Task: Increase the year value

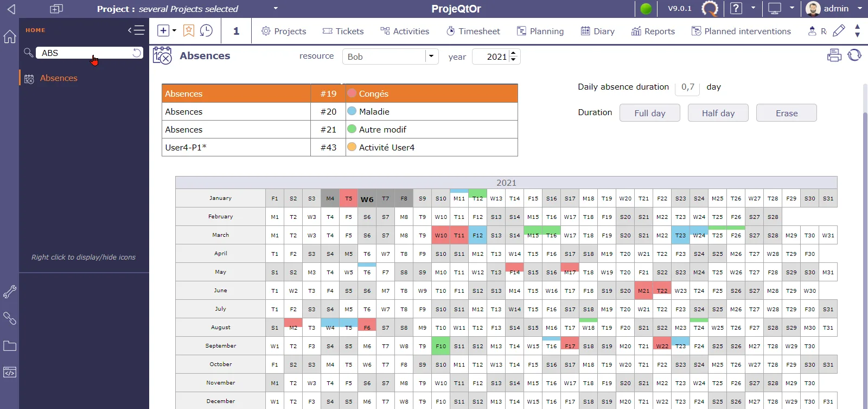Action: pyautogui.click(x=514, y=53)
